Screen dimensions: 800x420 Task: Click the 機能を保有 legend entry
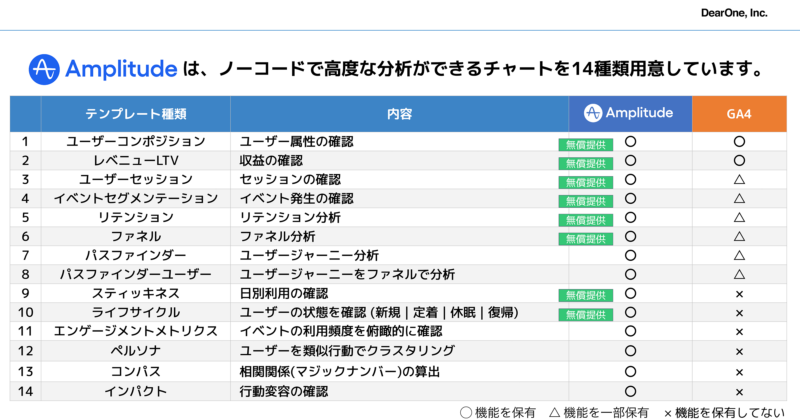tap(498, 412)
